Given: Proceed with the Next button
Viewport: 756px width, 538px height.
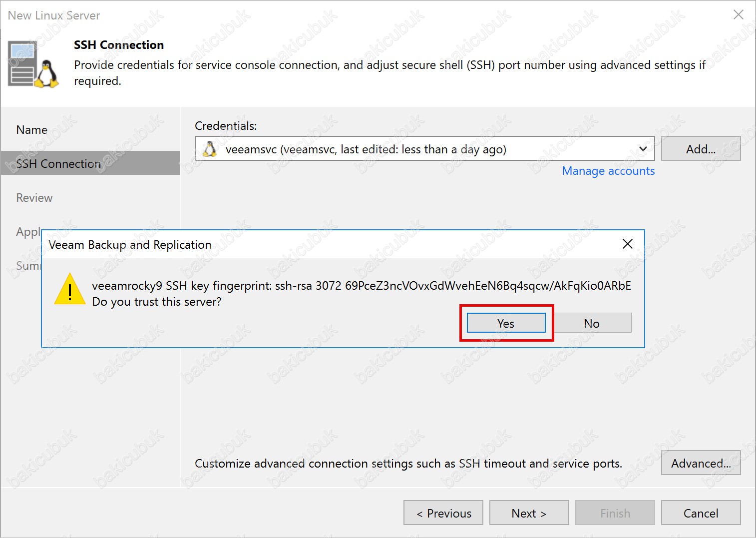Looking at the screenshot, I should click(x=529, y=513).
